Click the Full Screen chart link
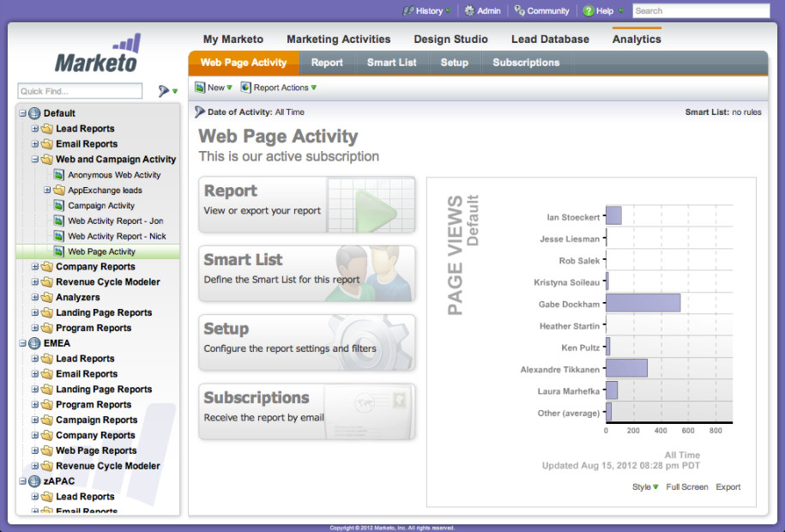 click(687, 487)
